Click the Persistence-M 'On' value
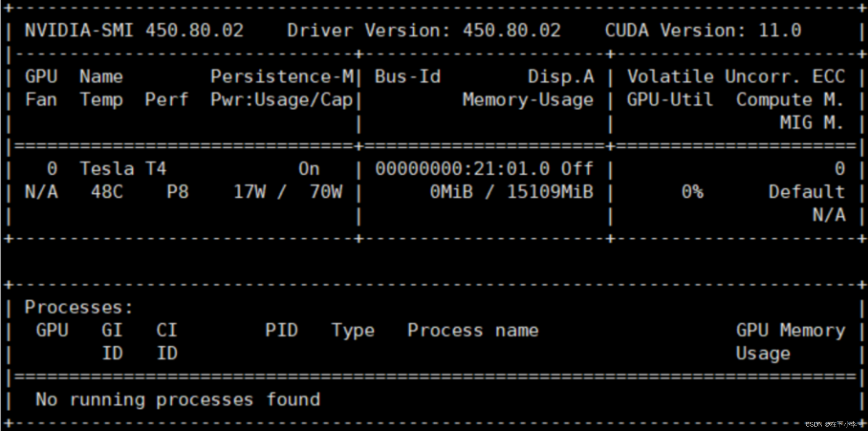This screenshot has width=868, height=431. pyautogui.click(x=309, y=169)
